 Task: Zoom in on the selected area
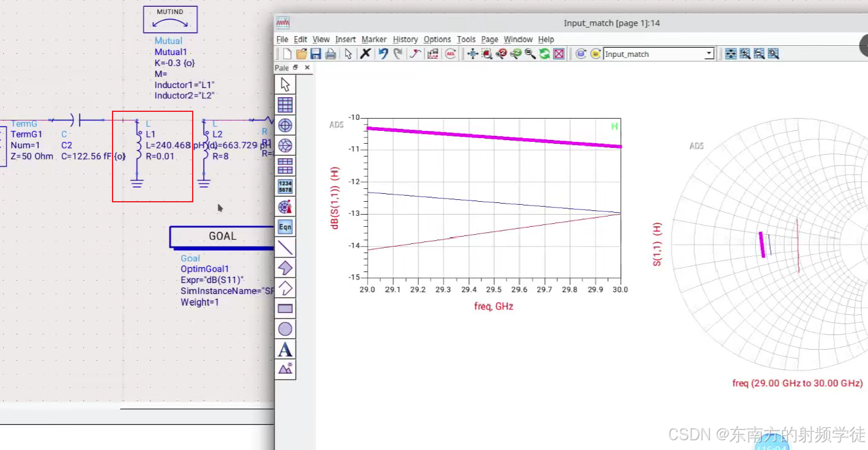click(x=487, y=54)
